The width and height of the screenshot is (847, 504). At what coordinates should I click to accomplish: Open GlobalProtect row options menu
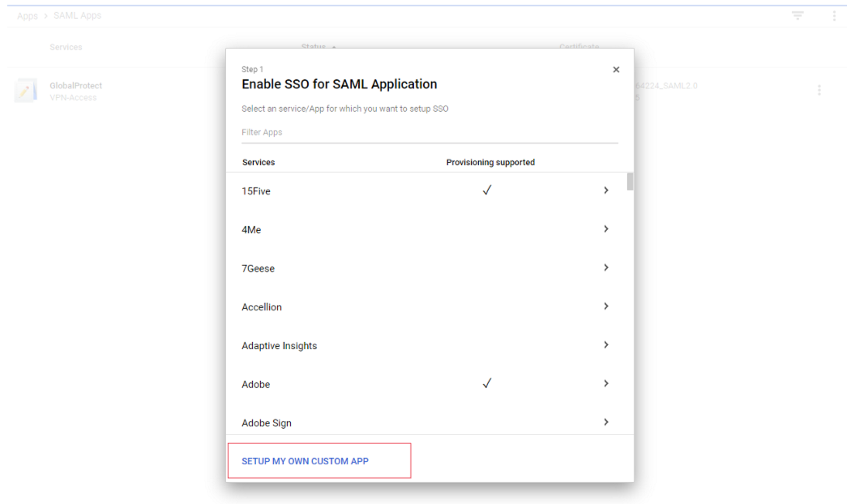(819, 90)
